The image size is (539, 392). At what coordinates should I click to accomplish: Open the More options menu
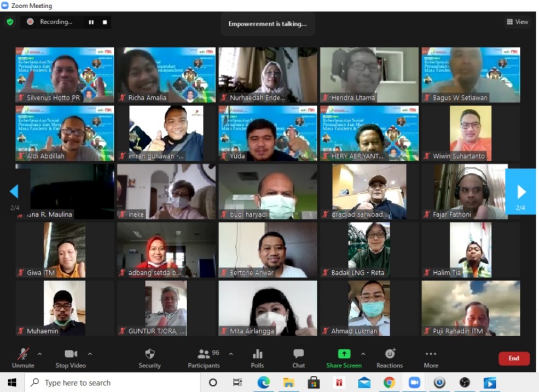coord(431,358)
